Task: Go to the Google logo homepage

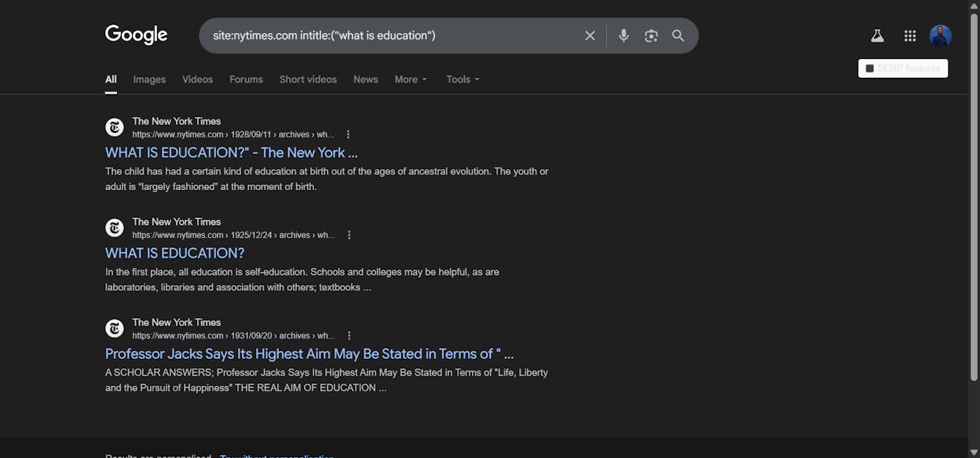Action: coord(137,35)
